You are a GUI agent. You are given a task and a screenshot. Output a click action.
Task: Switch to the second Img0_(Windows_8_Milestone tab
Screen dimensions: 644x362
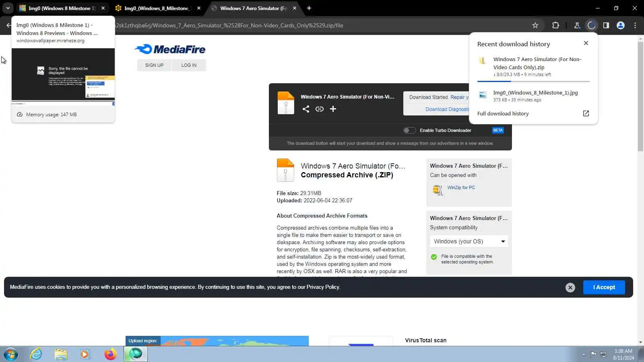[157, 8]
